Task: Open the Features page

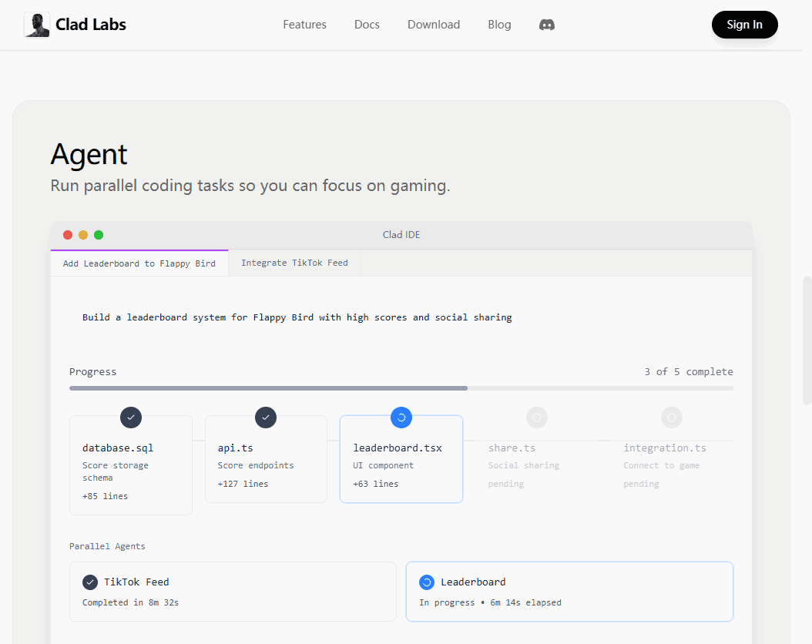Action: pyautogui.click(x=304, y=25)
